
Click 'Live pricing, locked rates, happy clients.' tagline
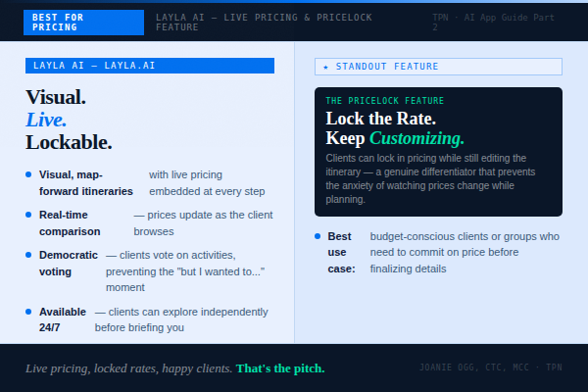(129, 368)
